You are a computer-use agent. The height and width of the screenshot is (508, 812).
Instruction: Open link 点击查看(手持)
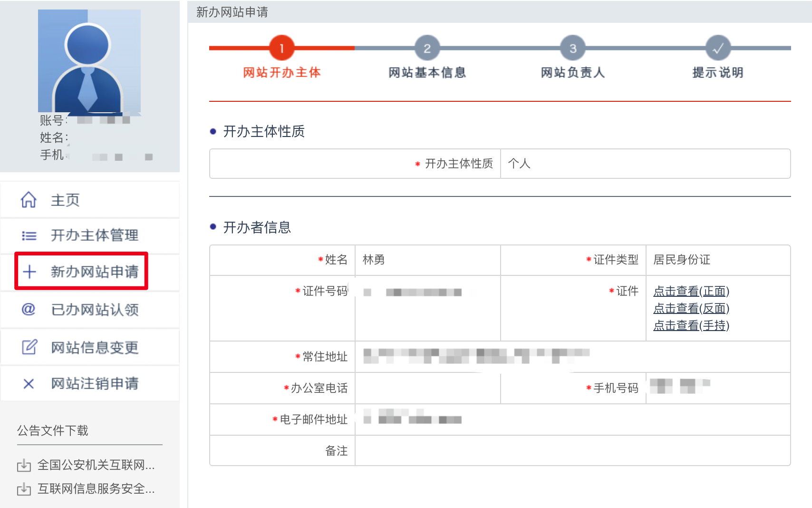click(x=691, y=325)
